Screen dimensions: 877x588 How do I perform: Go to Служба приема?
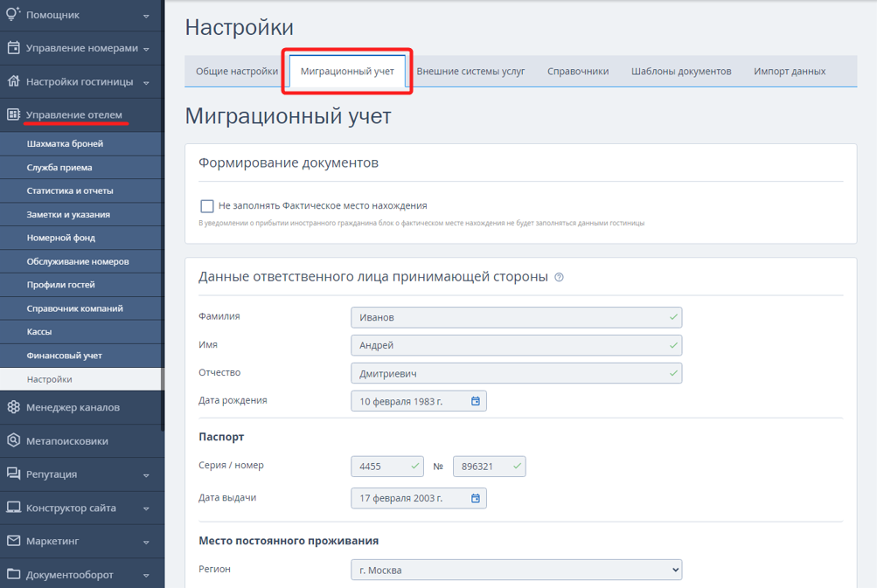point(81,167)
